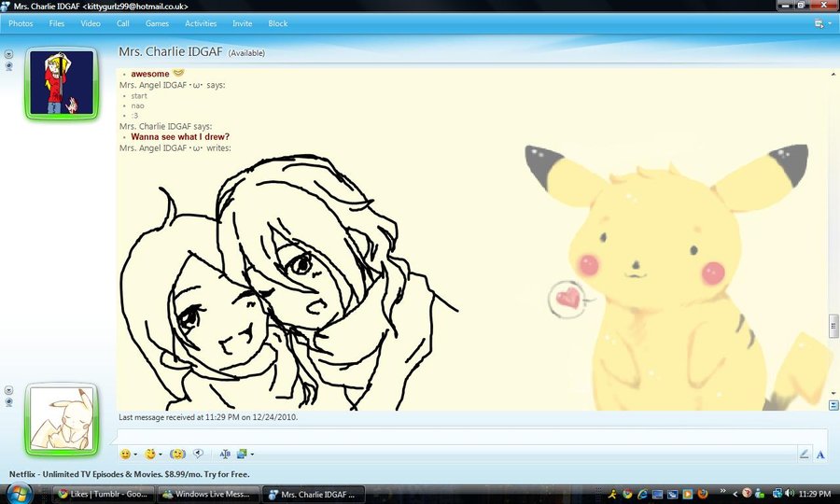Toggle the conversation pane resize icon
840x504 pixels.
(833, 406)
